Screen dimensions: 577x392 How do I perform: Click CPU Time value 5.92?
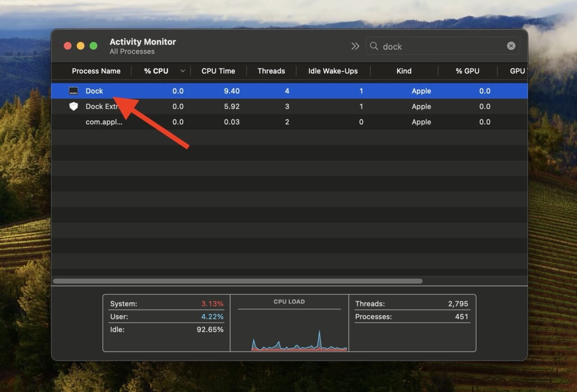point(232,106)
